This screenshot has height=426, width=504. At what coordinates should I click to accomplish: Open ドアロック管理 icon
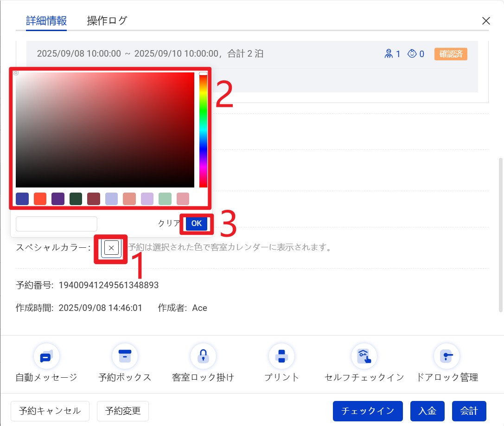click(x=447, y=356)
